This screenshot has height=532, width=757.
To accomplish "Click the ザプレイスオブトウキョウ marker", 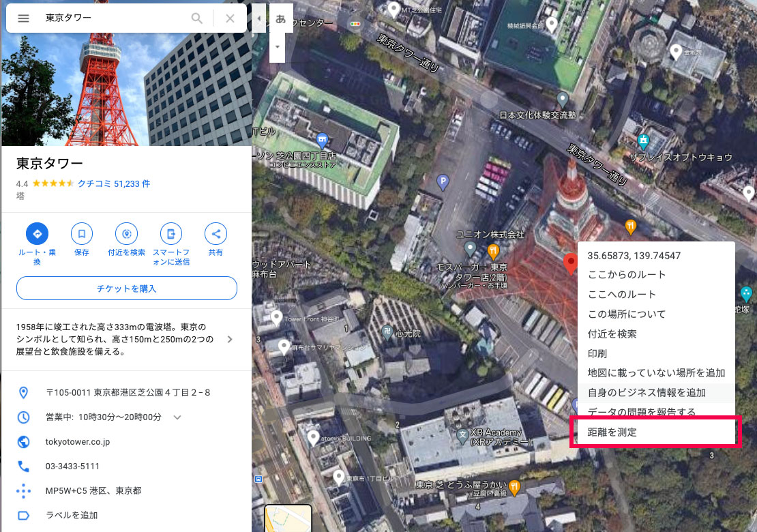I will [x=643, y=141].
